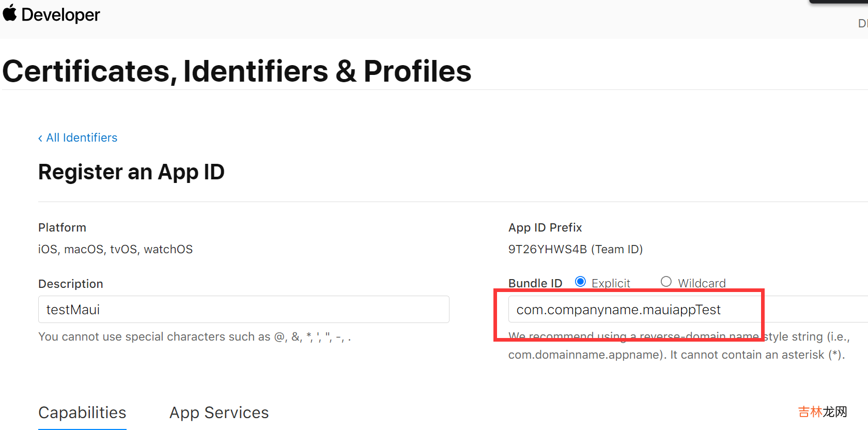Image resolution: width=868 pixels, height=430 pixels.
Task: Click the App ID Prefix label
Action: 545,228
